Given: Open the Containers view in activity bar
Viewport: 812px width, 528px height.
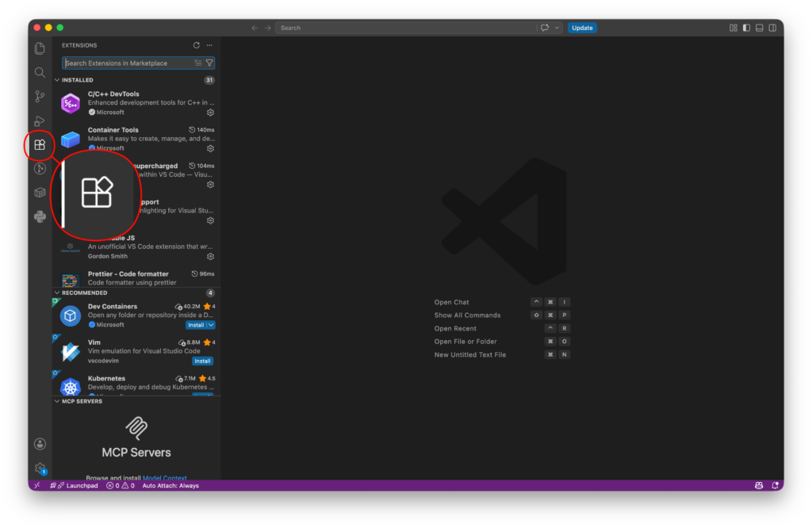Looking at the screenshot, I should [x=40, y=193].
